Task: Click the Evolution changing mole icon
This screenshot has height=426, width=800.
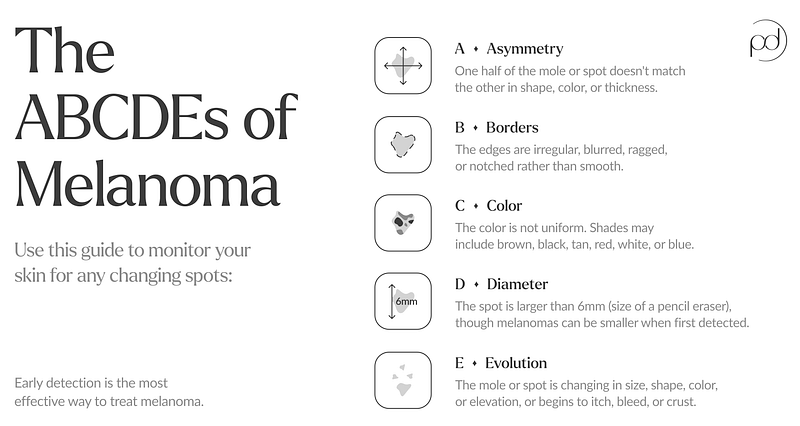Action: pyautogui.click(x=403, y=380)
